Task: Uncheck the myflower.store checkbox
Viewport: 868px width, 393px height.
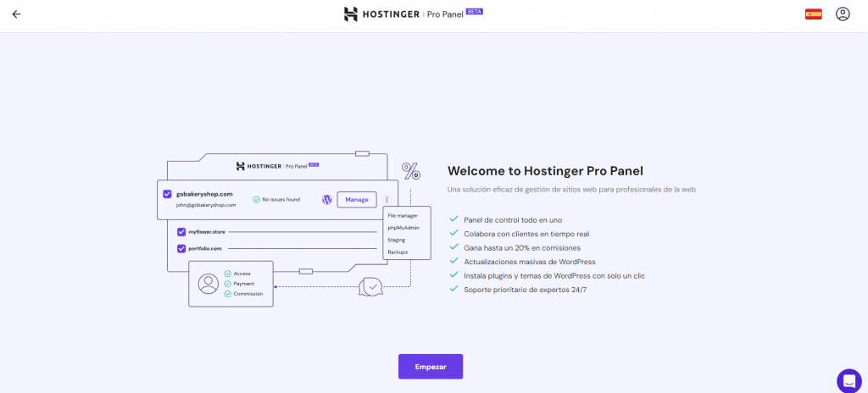Action: tap(181, 232)
